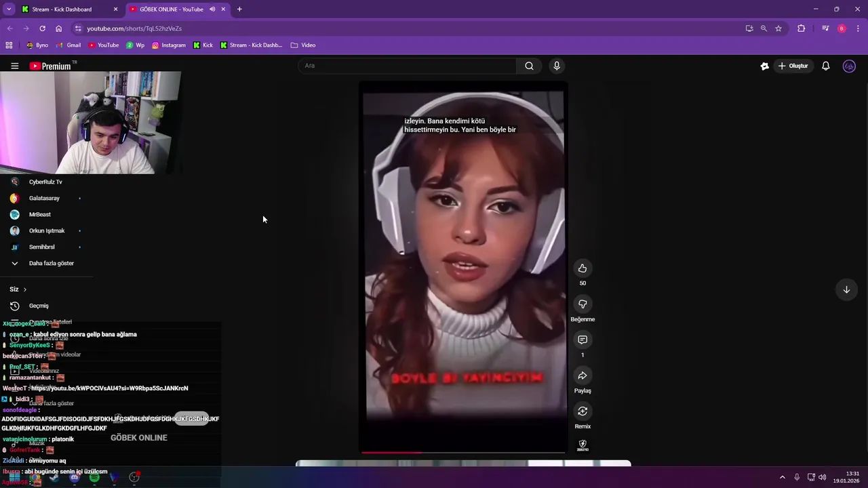
Task: Open Chrome apps grid in bookmarks bar
Action: pyautogui.click(x=9, y=45)
